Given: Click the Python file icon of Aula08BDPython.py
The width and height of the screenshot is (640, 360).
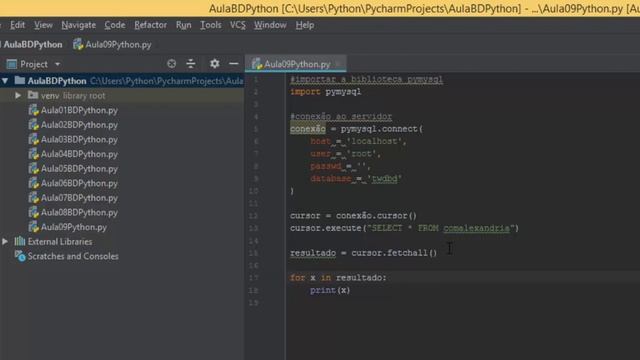Looking at the screenshot, I should click(33, 213).
